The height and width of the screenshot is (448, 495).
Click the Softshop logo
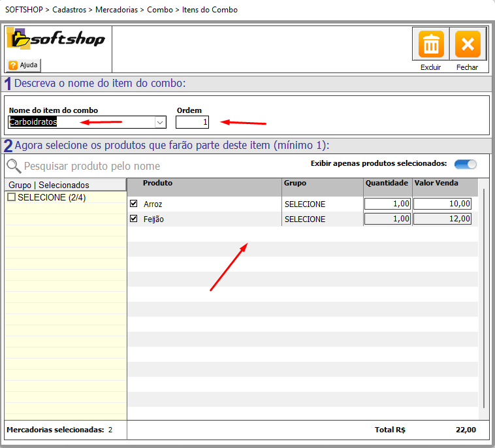coord(56,39)
